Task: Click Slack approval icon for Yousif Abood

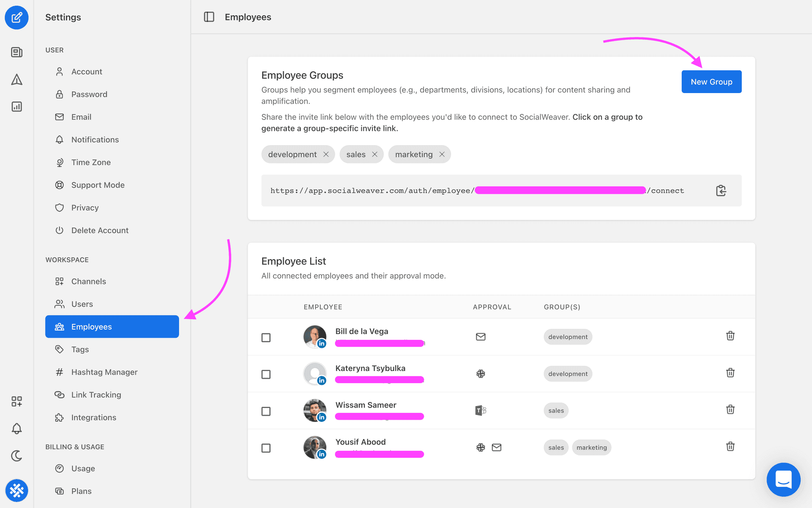Action: (x=481, y=447)
